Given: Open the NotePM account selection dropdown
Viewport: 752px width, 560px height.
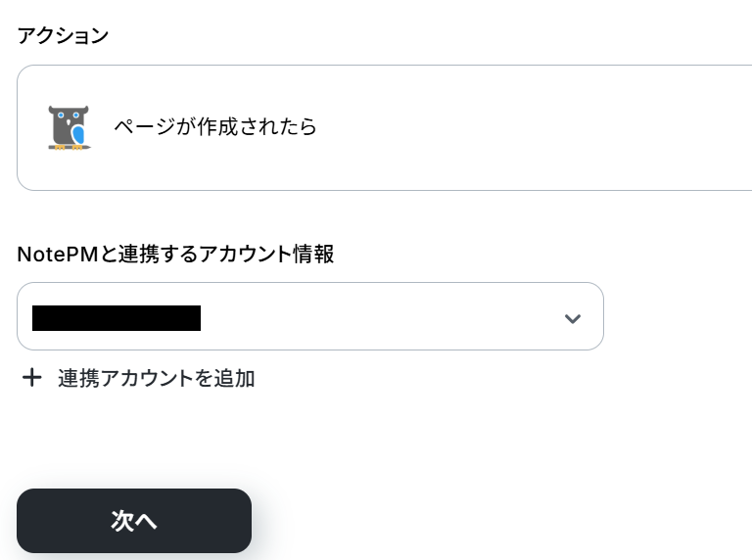Looking at the screenshot, I should (x=309, y=316).
